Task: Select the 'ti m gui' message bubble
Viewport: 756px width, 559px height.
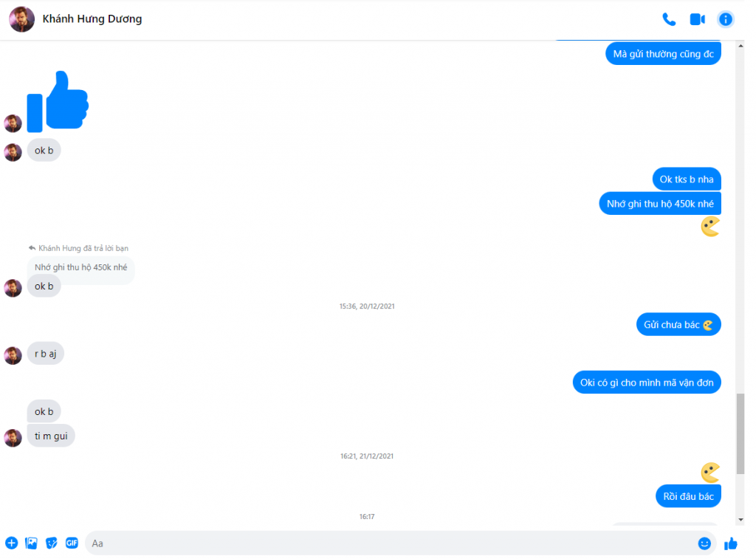Action: (51, 436)
